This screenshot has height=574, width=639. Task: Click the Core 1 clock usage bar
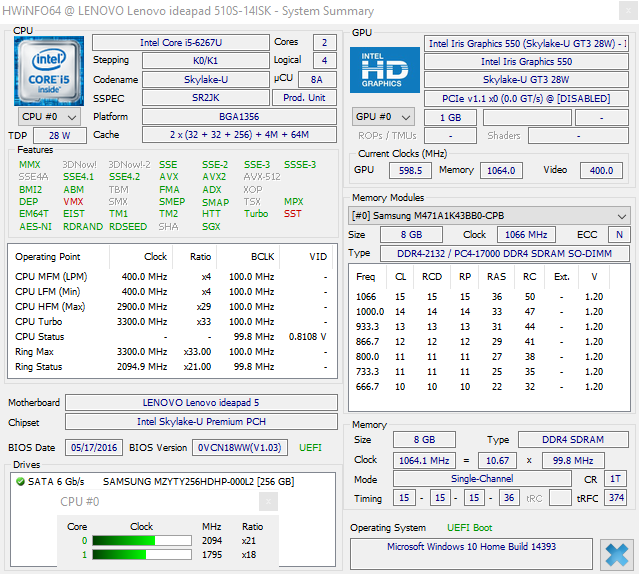click(142, 554)
